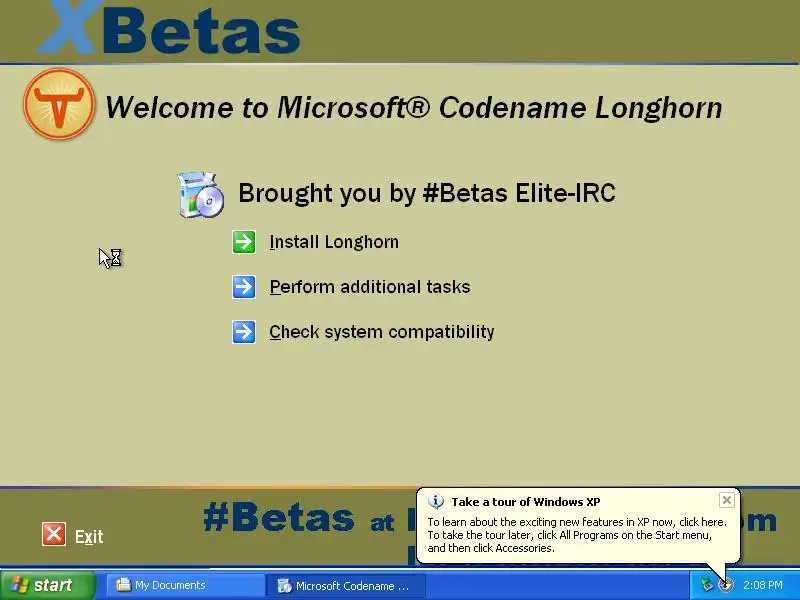Click the Brought you by #Betas Elite-IRC text
800x600 pixels.
click(x=427, y=193)
